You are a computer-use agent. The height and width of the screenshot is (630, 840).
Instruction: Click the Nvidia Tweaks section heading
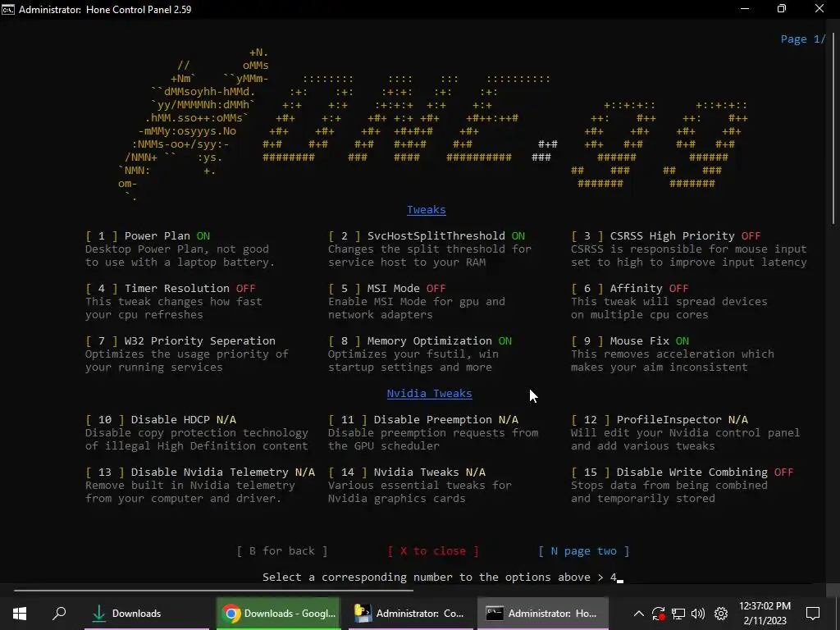pos(430,393)
